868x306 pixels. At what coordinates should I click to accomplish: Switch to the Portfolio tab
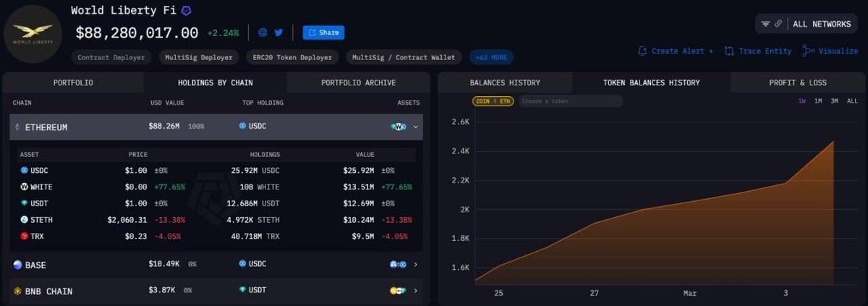click(73, 82)
